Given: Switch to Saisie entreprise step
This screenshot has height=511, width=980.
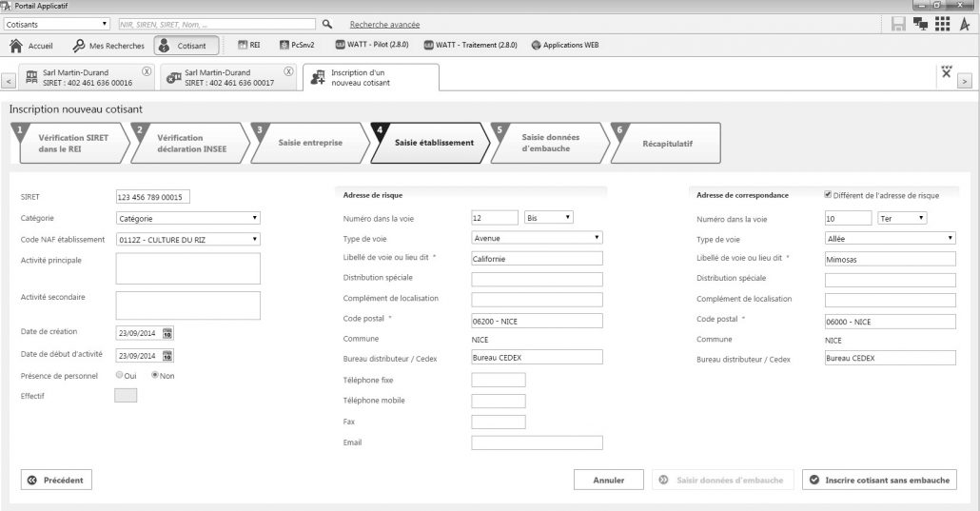Looking at the screenshot, I should click(x=309, y=143).
